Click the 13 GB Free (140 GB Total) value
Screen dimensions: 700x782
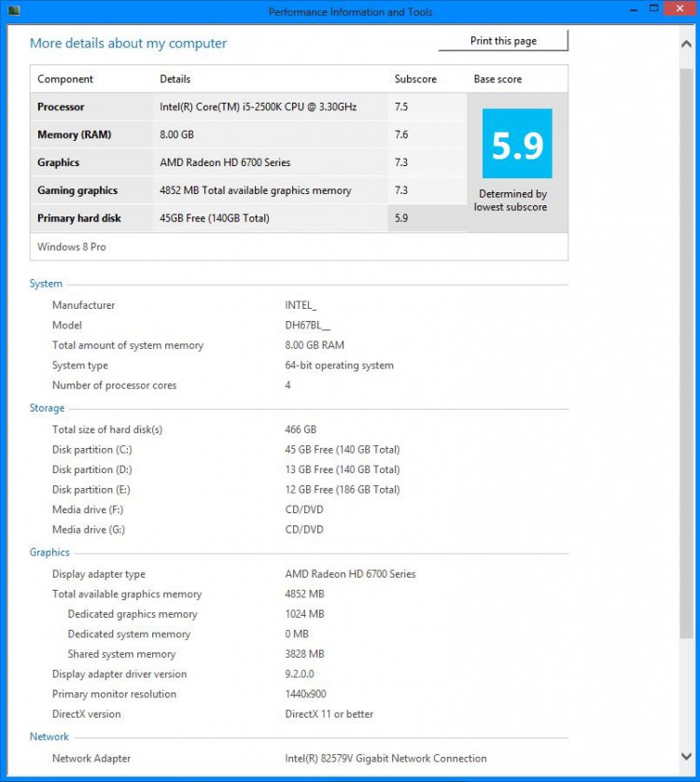coord(343,469)
